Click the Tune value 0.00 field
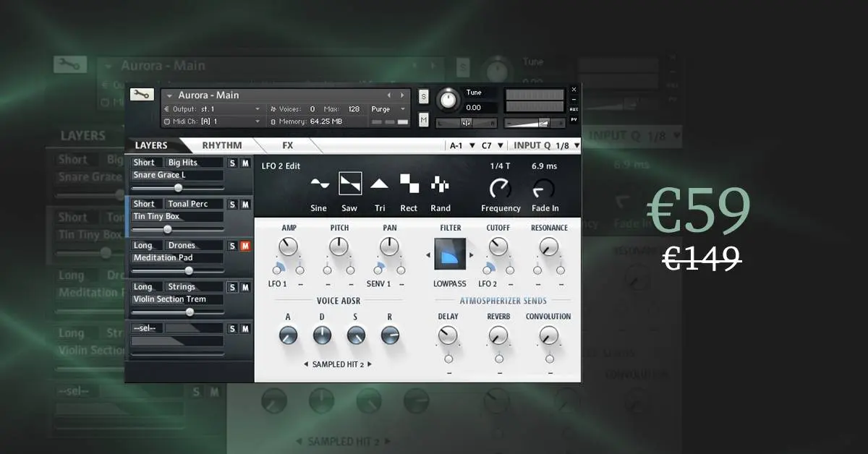The image size is (868, 454). tap(480, 108)
